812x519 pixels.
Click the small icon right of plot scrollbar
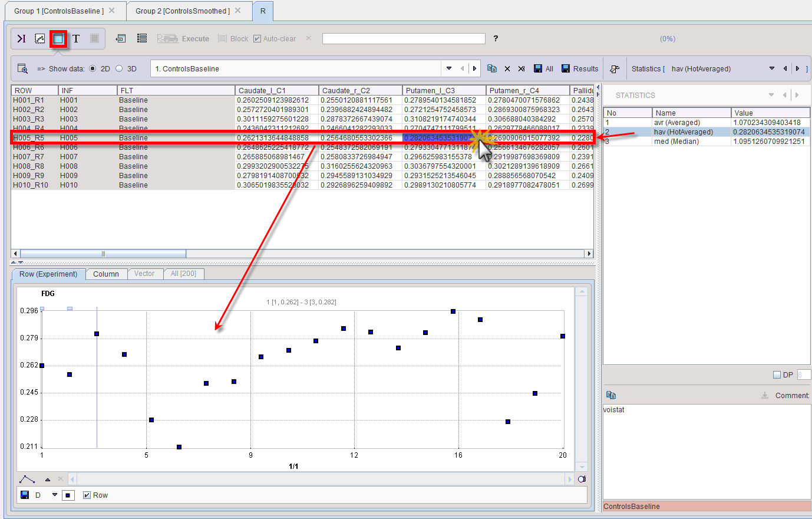point(582,479)
